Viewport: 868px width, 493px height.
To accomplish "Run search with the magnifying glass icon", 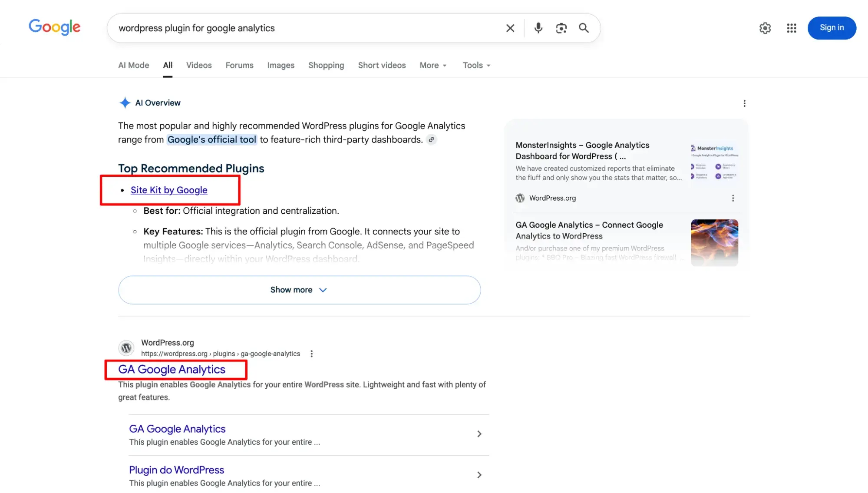I will coord(584,28).
